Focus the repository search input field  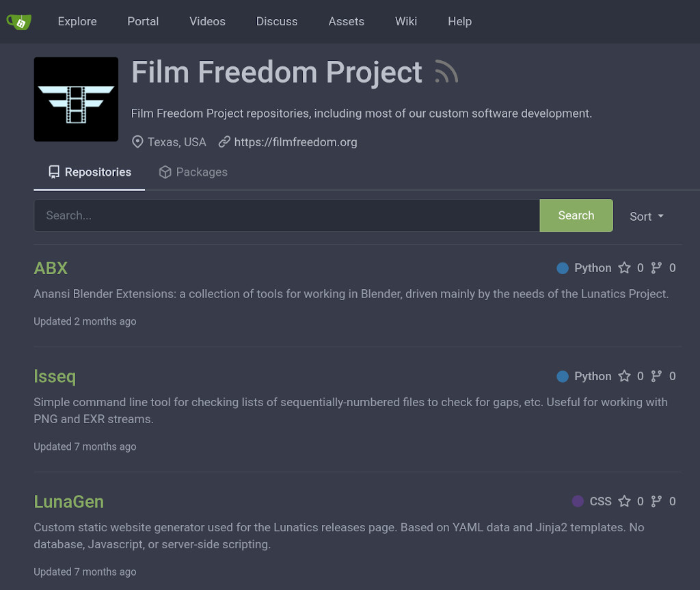286,215
